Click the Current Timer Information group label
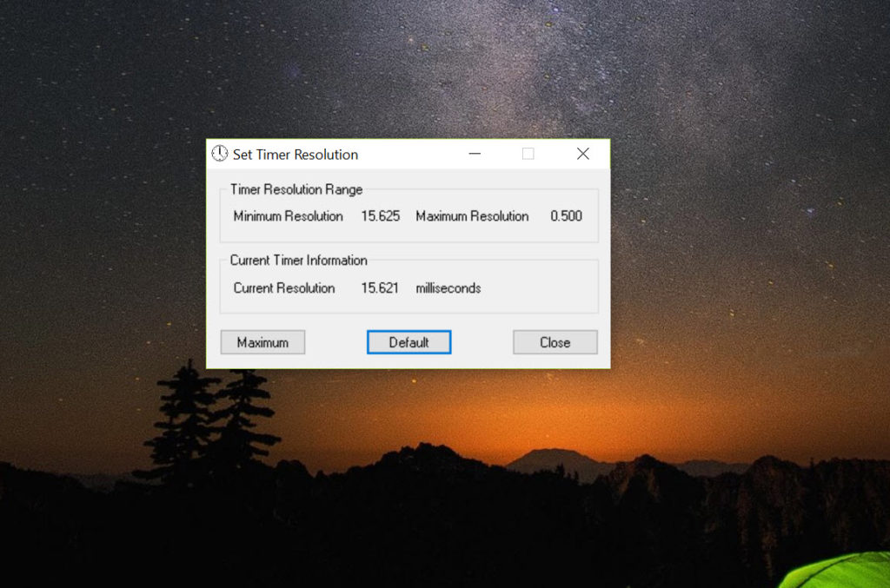This screenshot has width=890, height=588. pos(298,261)
